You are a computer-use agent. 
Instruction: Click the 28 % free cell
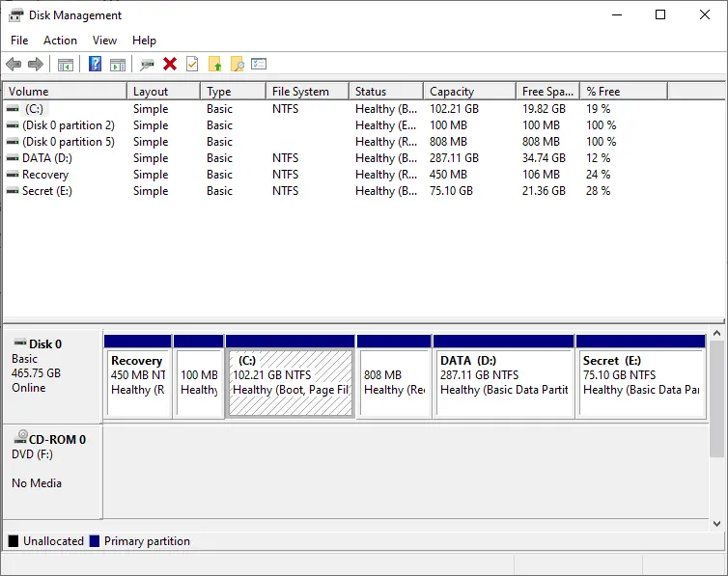(598, 191)
